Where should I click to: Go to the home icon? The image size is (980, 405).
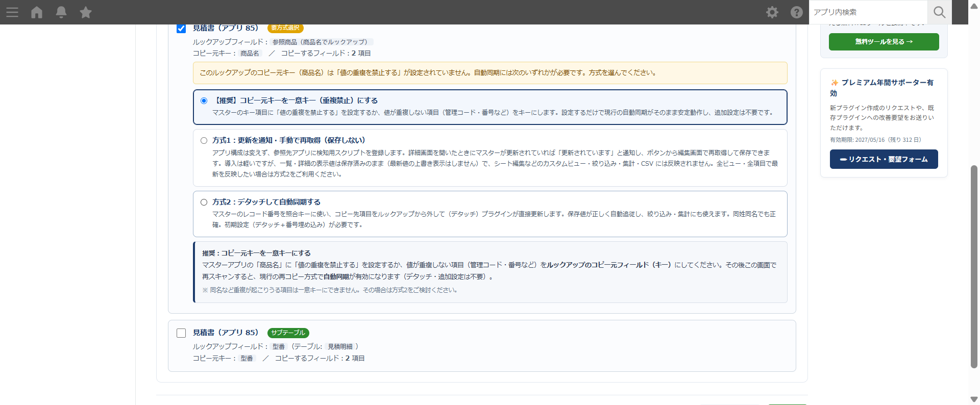[37, 12]
